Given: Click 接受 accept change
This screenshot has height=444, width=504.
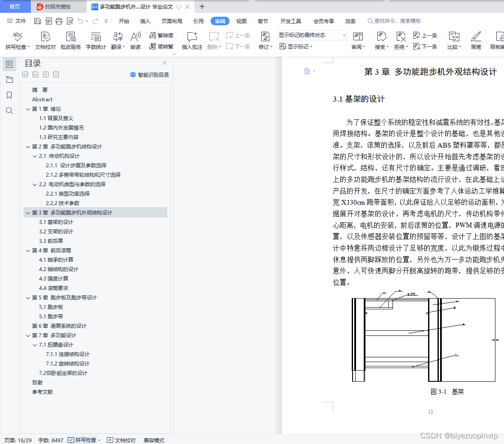Looking at the screenshot, I should (x=381, y=40).
